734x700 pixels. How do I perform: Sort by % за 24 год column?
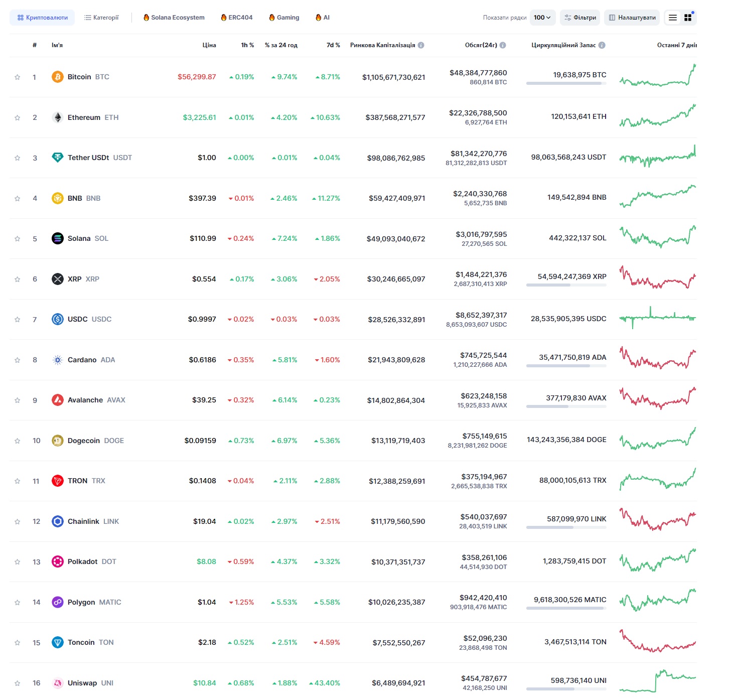[x=281, y=45]
